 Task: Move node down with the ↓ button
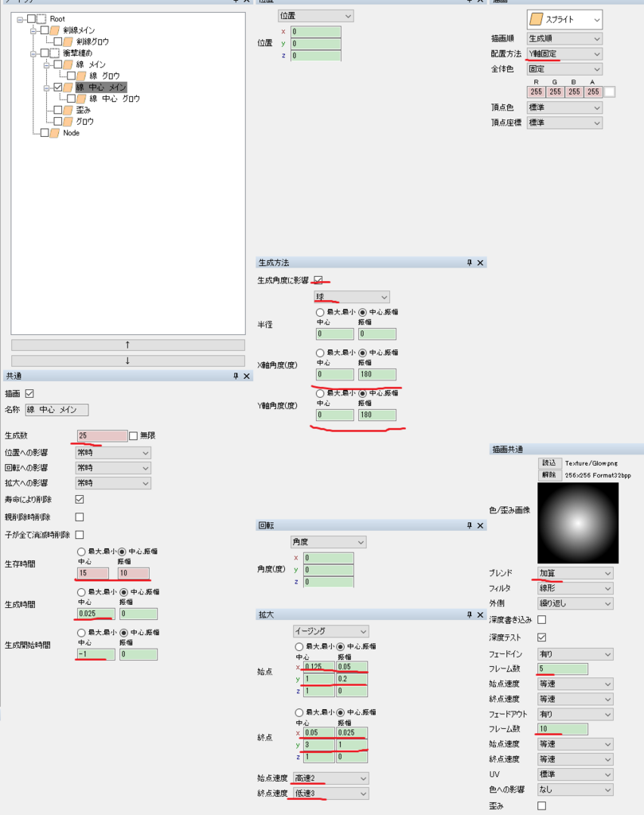pos(128,361)
